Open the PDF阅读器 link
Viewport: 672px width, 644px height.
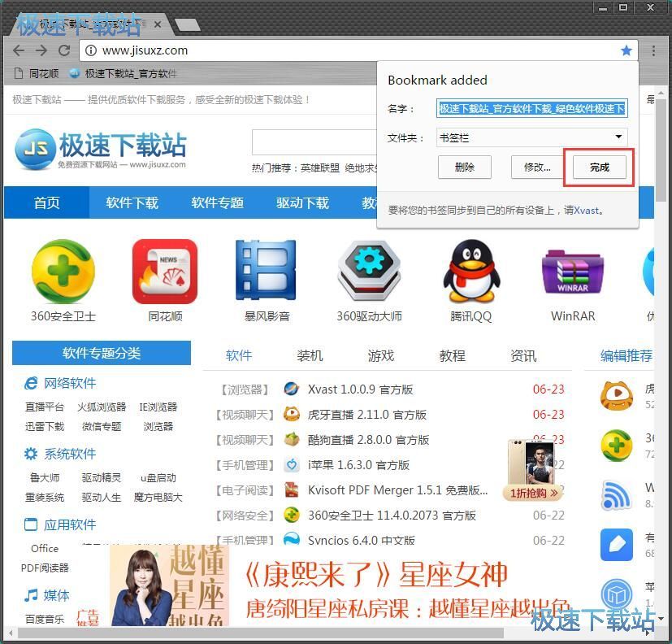pyautogui.click(x=45, y=568)
